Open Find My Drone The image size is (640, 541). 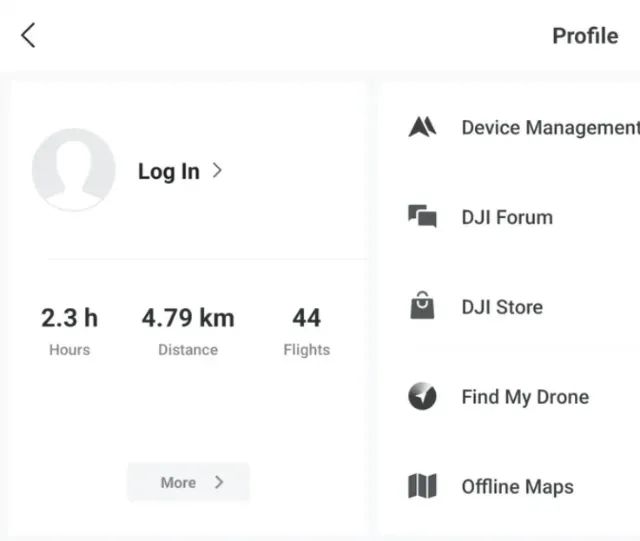(x=525, y=397)
